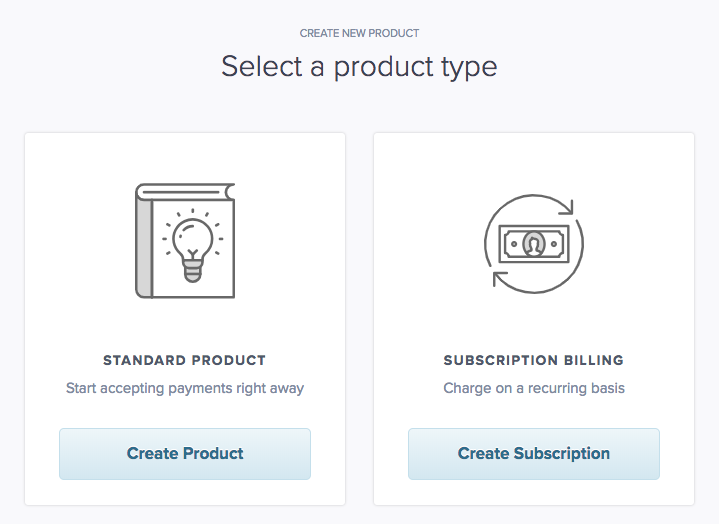This screenshot has height=524, width=719.
Task: Click 'Charge on a recurring basis' text
Action: 534,388
